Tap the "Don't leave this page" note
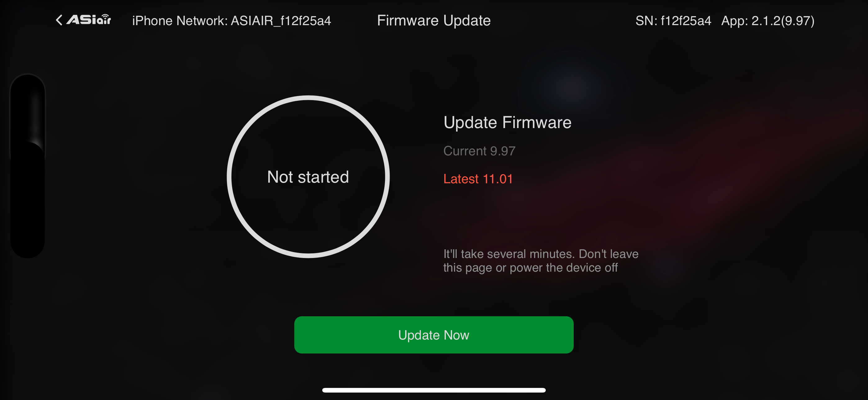 click(541, 260)
